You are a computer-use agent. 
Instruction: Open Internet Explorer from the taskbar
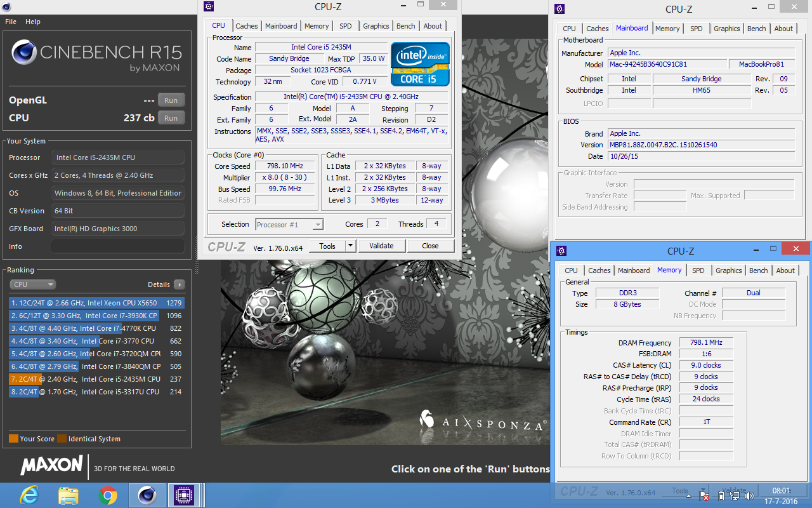coord(29,495)
